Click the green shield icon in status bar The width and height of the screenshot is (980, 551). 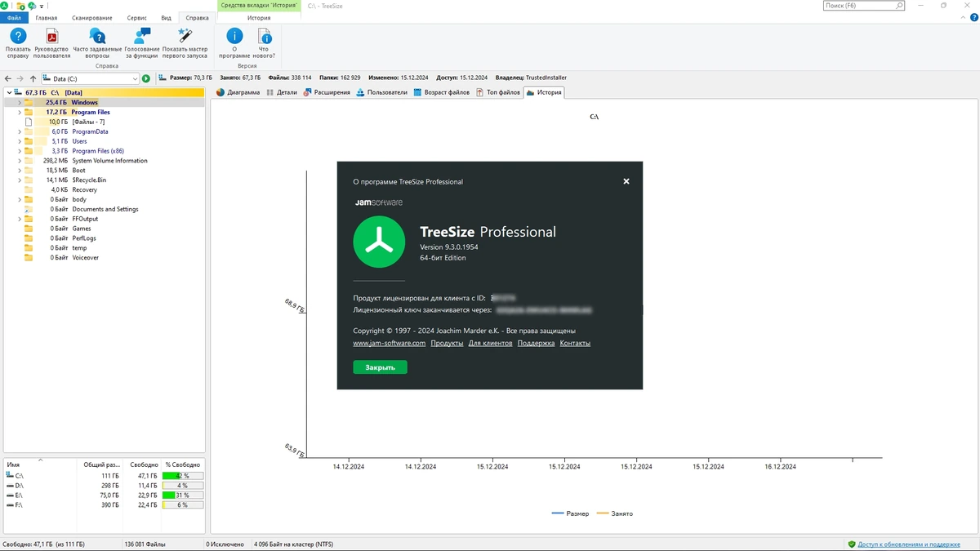[x=851, y=544]
